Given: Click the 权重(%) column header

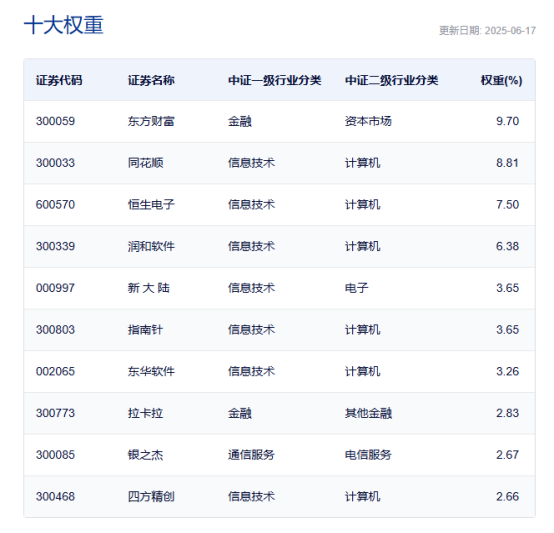Looking at the screenshot, I should 501,81.
